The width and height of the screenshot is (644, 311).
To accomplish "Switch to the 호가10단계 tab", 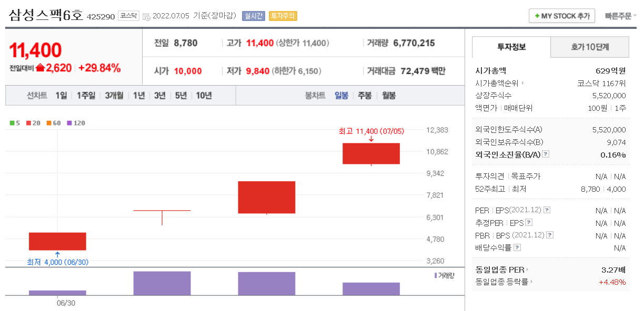I will click(x=590, y=47).
